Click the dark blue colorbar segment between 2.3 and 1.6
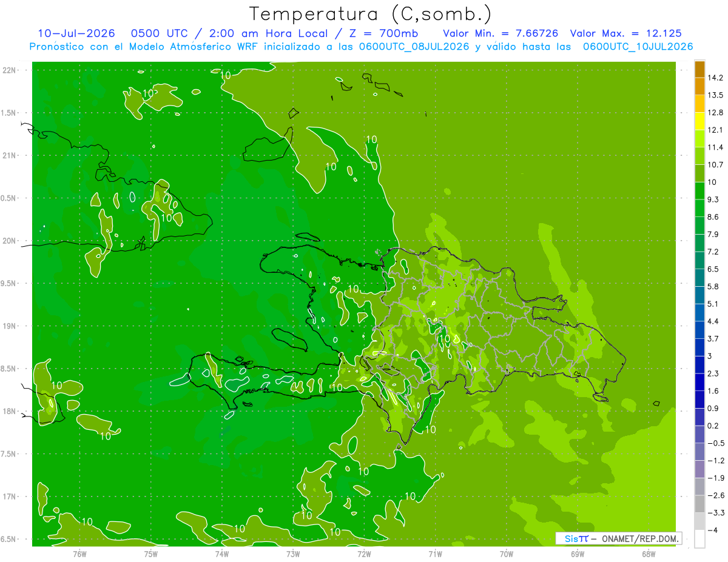This screenshot has height=562, width=728. click(x=699, y=383)
